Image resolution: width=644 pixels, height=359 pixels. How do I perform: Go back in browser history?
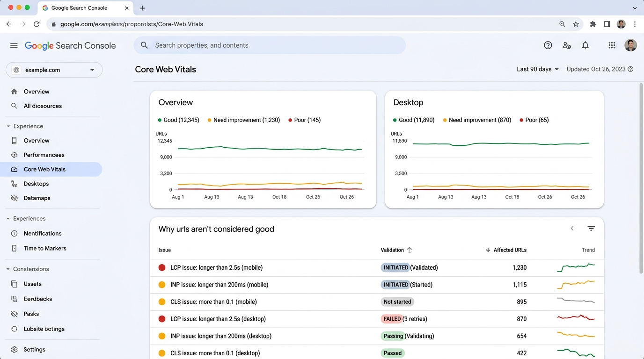[x=9, y=24]
